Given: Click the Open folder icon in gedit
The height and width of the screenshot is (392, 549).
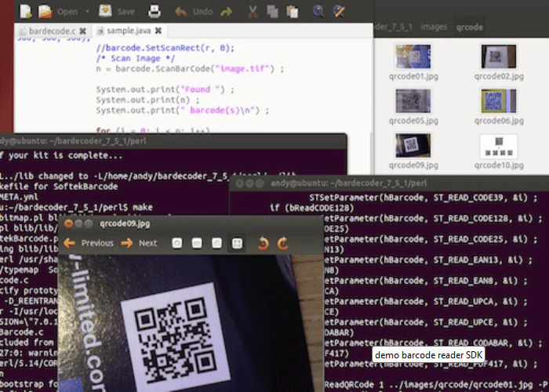Looking at the screenshot, I should tap(45, 11).
